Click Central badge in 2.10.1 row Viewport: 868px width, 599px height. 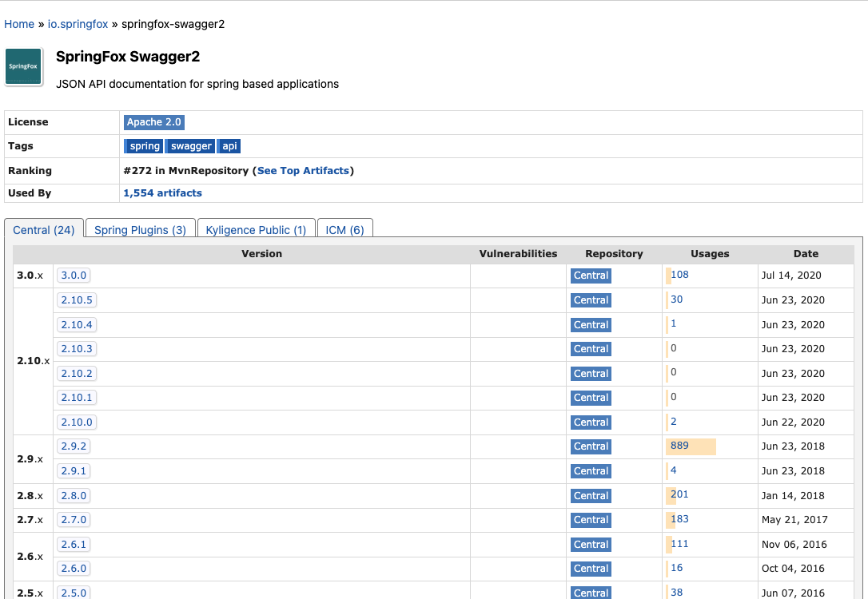tap(591, 398)
